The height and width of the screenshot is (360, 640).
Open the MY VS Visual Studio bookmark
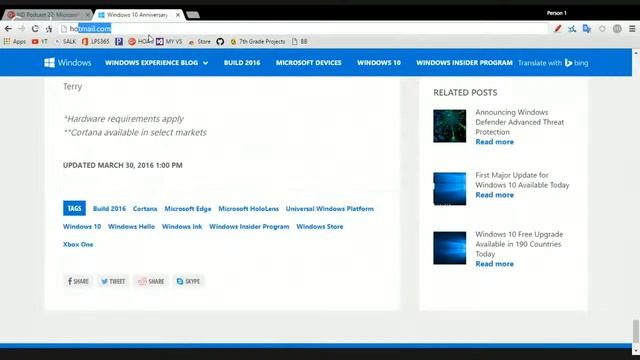point(169,41)
